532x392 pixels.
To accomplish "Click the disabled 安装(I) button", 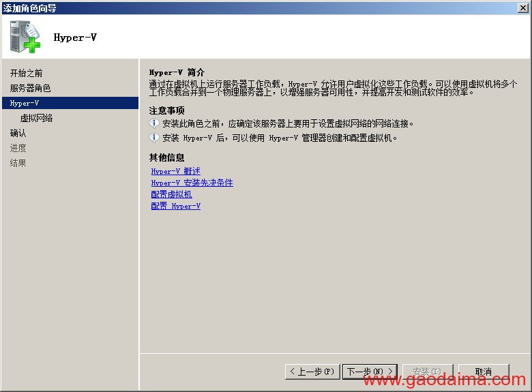I will pos(428,372).
